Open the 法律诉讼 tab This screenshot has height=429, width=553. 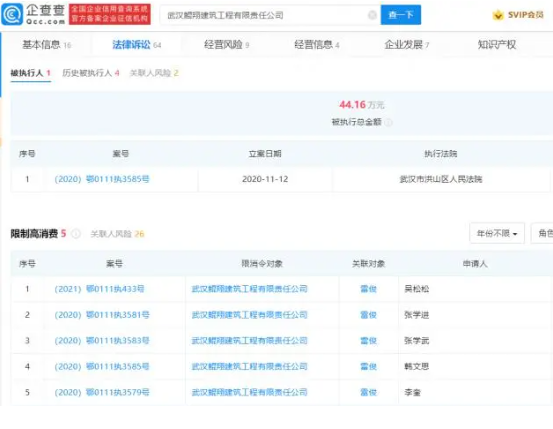pyautogui.click(x=136, y=45)
